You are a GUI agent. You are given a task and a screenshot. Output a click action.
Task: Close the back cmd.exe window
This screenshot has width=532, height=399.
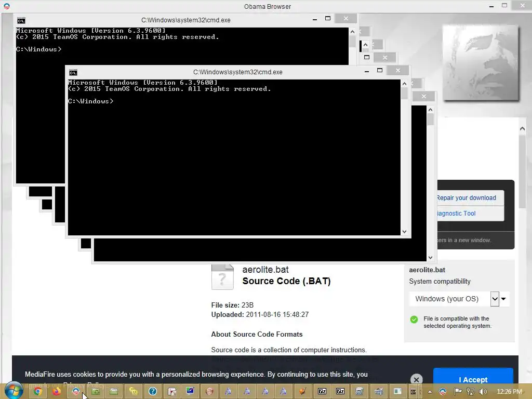[345, 18]
